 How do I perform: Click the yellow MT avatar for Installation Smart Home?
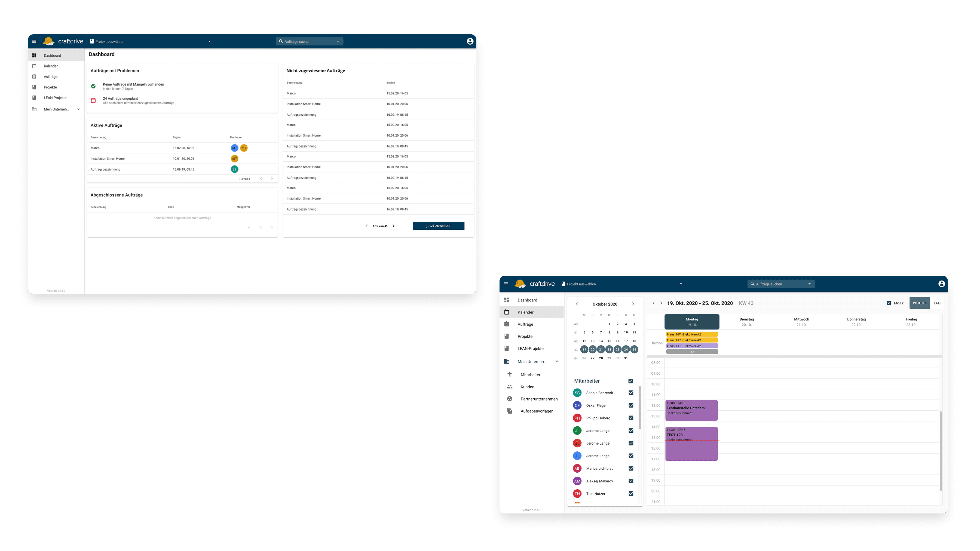click(x=234, y=159)
